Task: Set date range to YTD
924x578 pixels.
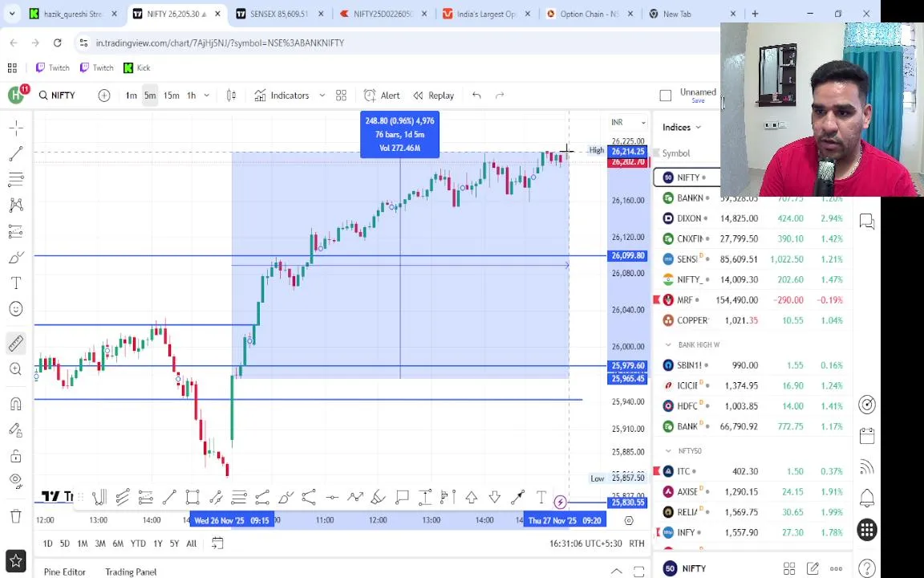Action: [138, 543]
